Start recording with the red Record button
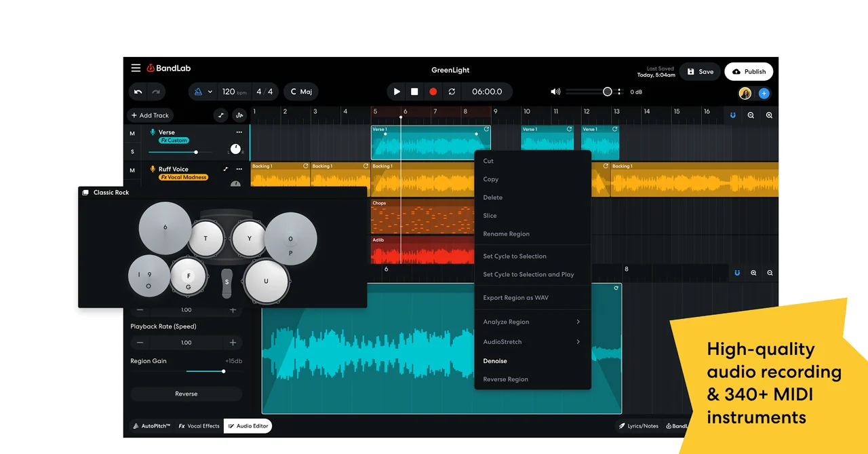 (433, 92)
